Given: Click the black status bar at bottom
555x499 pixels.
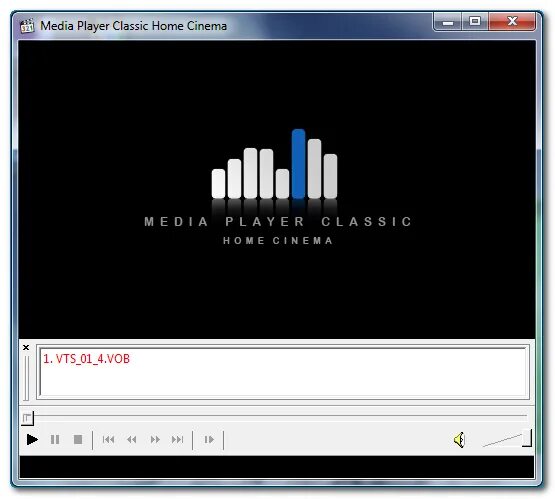Looking at the screenshot, I should tap(277, 467).
